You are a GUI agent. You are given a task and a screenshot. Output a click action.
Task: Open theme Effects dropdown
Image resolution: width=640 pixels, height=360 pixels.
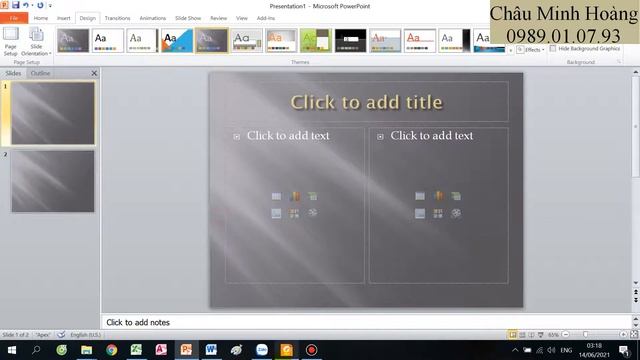tap(530, 49)
